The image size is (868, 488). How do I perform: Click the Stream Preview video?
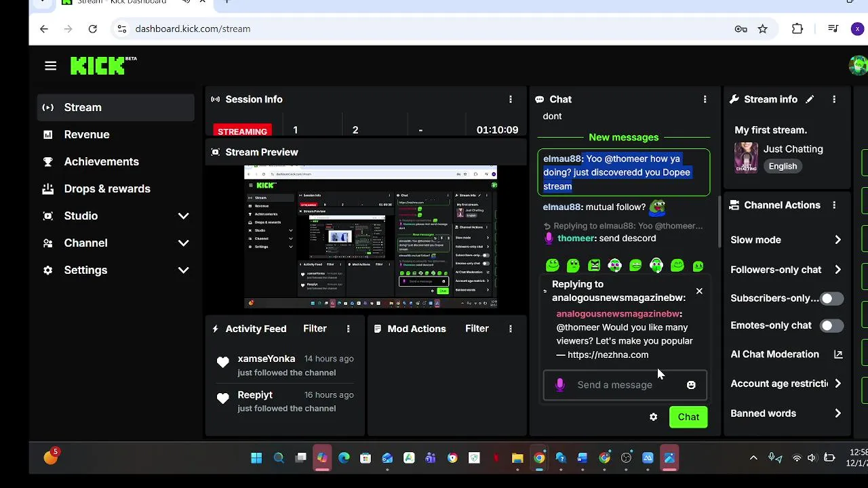(370, 237)
